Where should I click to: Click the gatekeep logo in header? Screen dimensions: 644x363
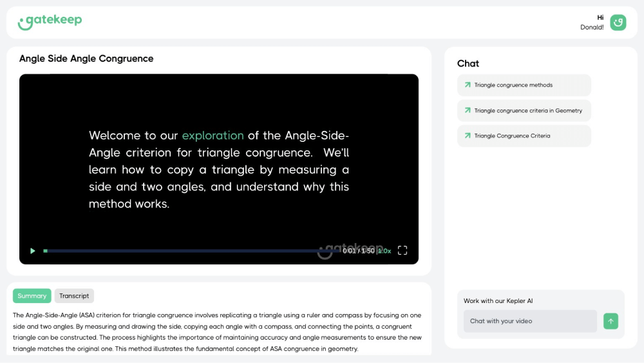[x=50, y=21]
